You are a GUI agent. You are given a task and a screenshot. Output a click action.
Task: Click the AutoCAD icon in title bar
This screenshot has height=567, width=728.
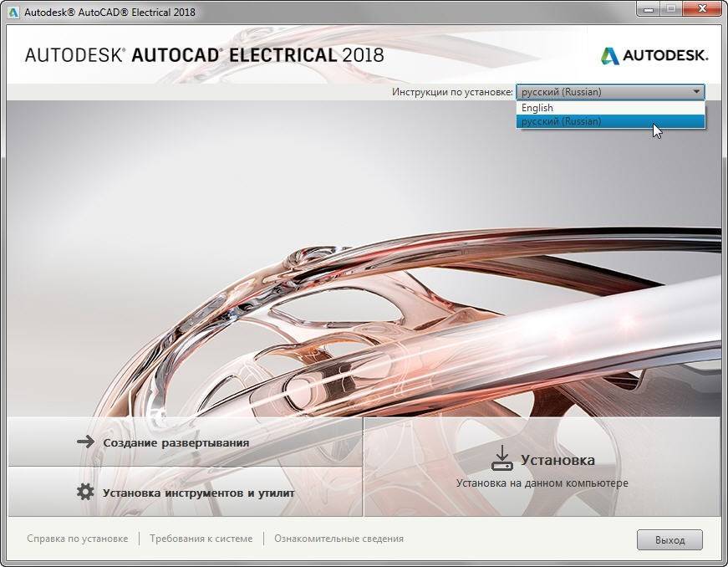point(13,13)
